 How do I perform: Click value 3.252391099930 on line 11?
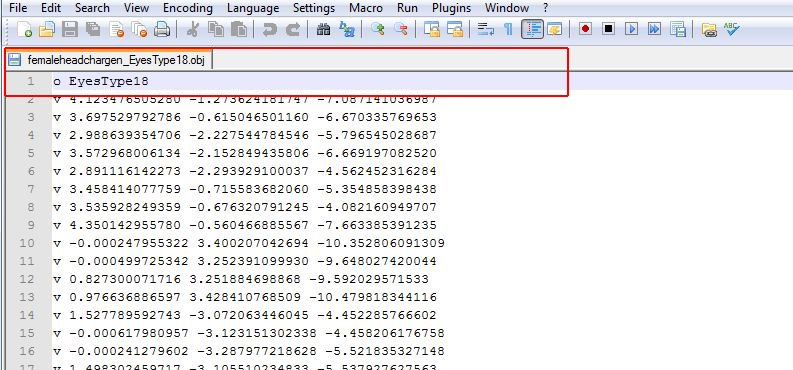click(252, 261)
